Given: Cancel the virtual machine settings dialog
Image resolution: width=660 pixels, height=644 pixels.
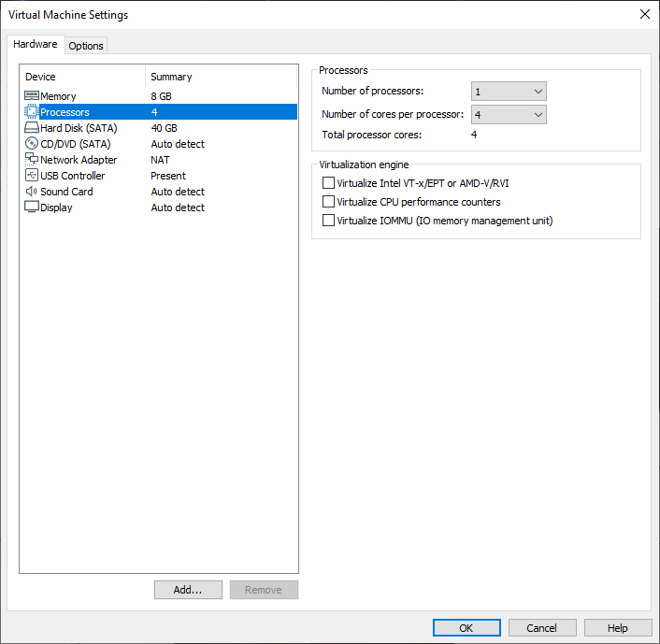Looking at the screenshot, I should [x=541, y=628].
